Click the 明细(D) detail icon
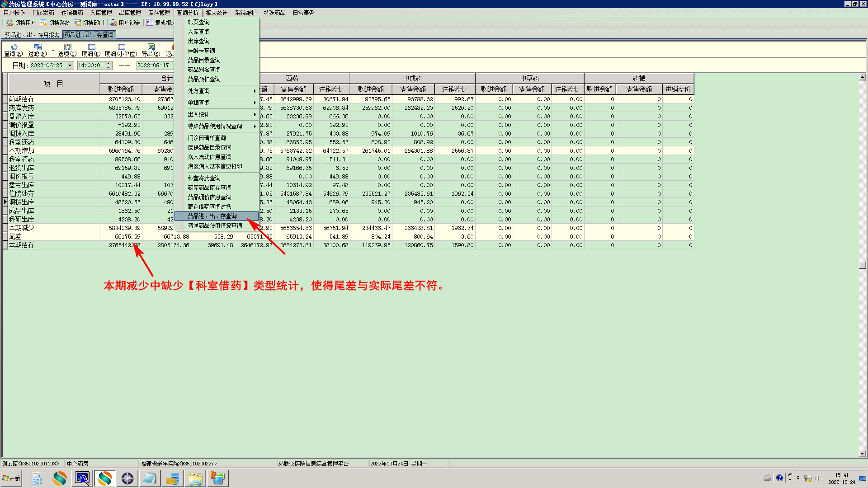This screenshot has height=488, width=868. click(92, 47)
